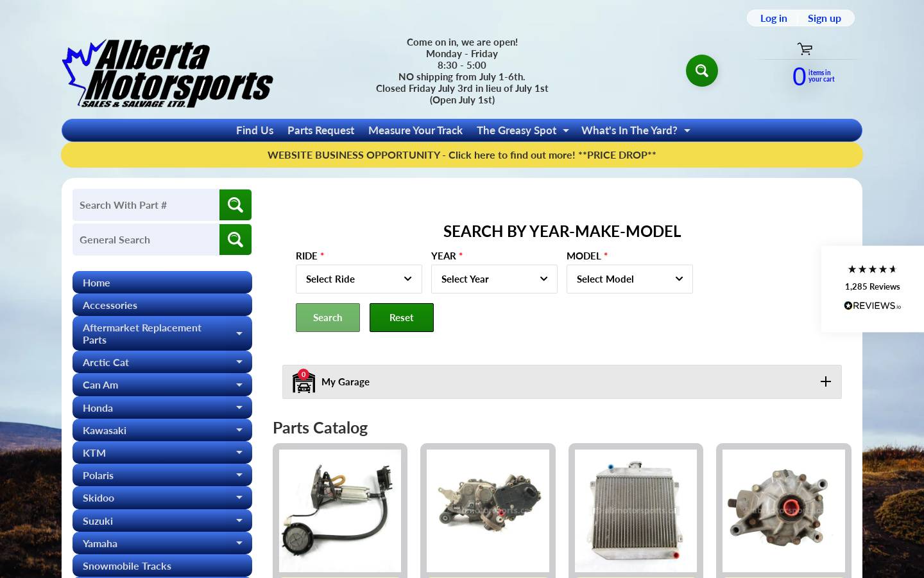Focus the General Search field
Viewport: 924px width, 578px height.
coord(146,240)
